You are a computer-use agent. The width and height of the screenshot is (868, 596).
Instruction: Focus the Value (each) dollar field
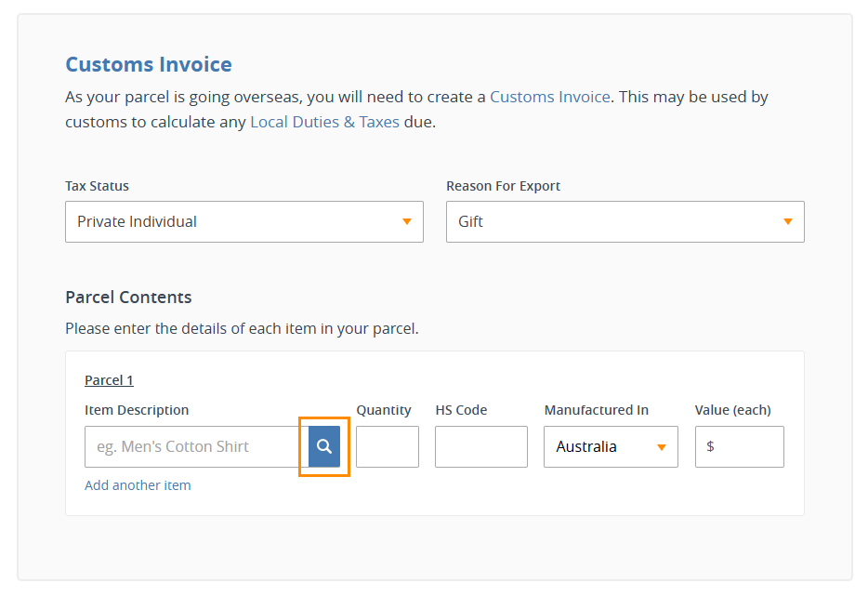point(739,446)
